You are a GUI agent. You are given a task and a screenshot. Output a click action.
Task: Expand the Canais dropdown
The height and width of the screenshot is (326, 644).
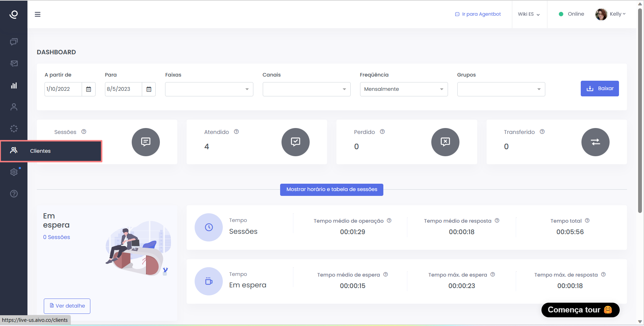[x=306, y=89]
